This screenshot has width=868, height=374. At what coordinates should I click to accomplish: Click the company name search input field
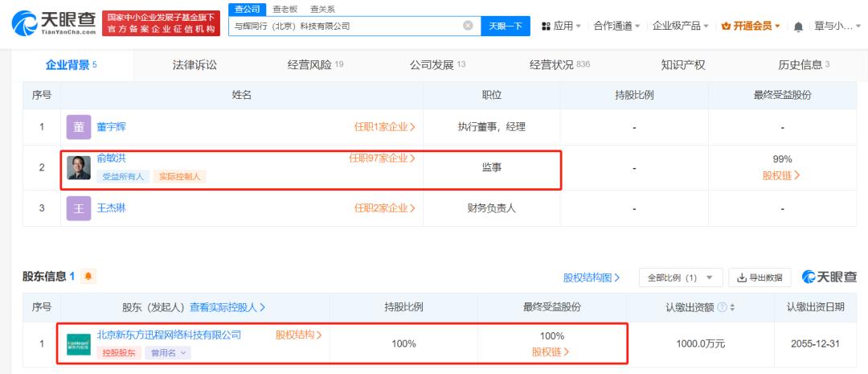[x=346, y=26]
